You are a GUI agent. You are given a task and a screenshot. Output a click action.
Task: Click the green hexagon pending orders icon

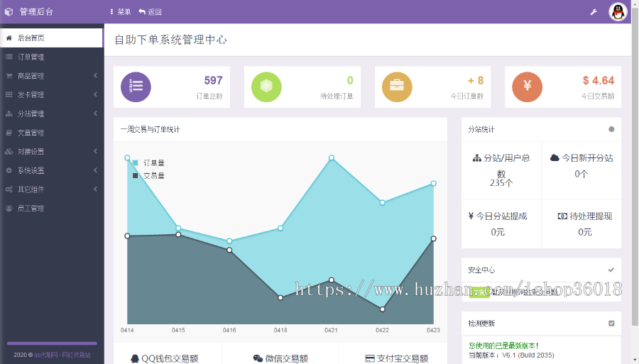pos(266,87)
